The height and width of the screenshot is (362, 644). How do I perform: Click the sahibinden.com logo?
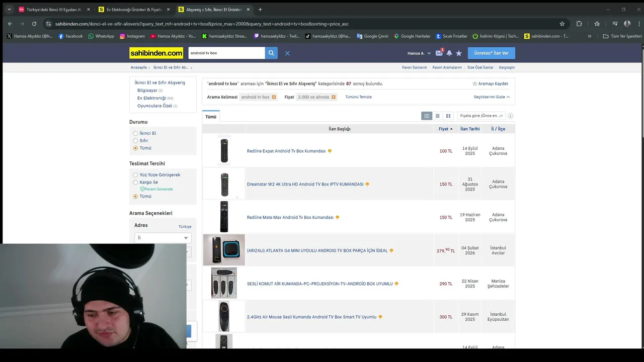point(156,53)
